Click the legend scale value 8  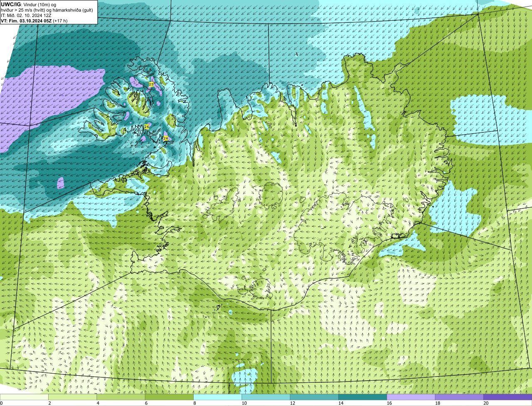point(195,403)
